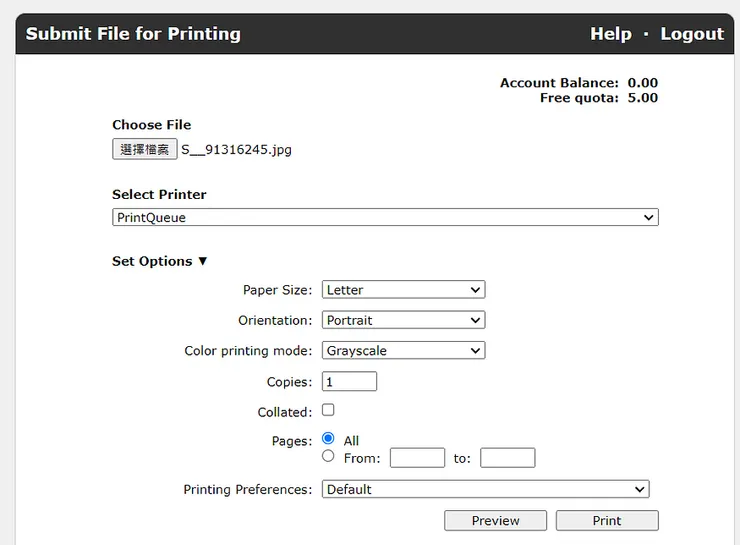
Task: Open the Orientation dropdown
Action: pyautogui.click(x=403, y=321)
